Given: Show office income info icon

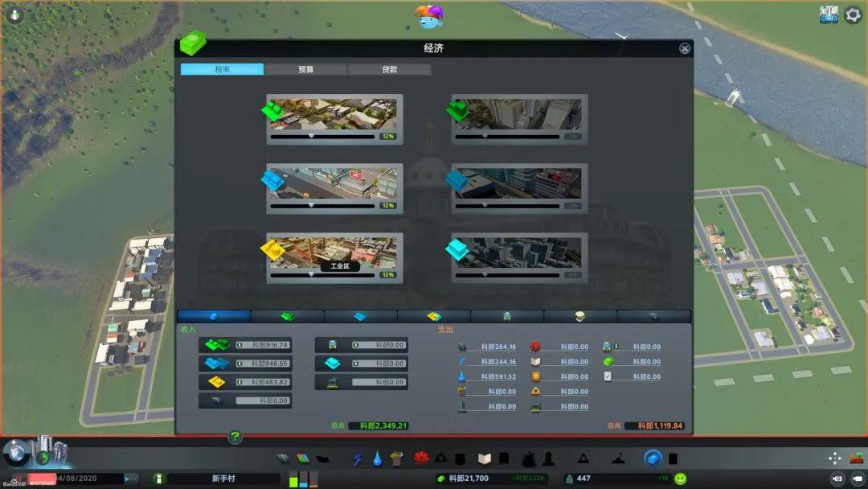Looking at the screenshot, I should tap(356, 364).
